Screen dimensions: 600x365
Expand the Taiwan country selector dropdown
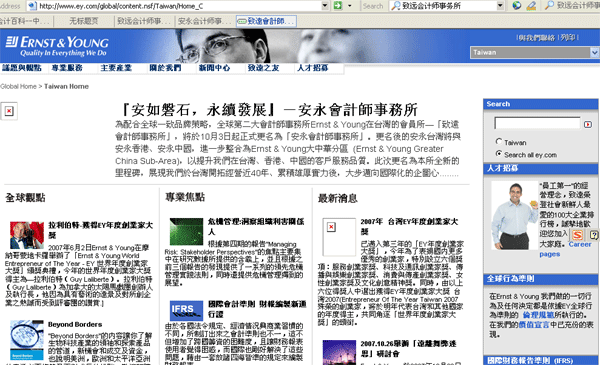tap(594, 52)
